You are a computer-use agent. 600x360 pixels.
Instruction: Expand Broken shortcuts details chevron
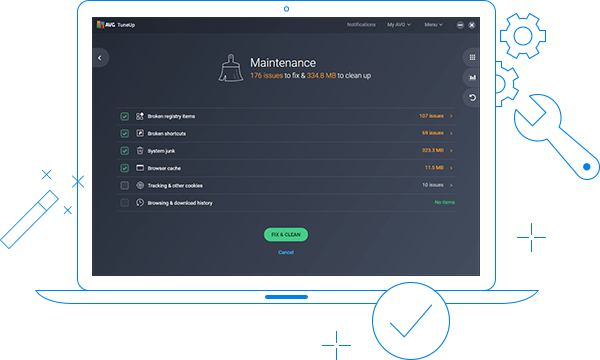tap(451, 133)
